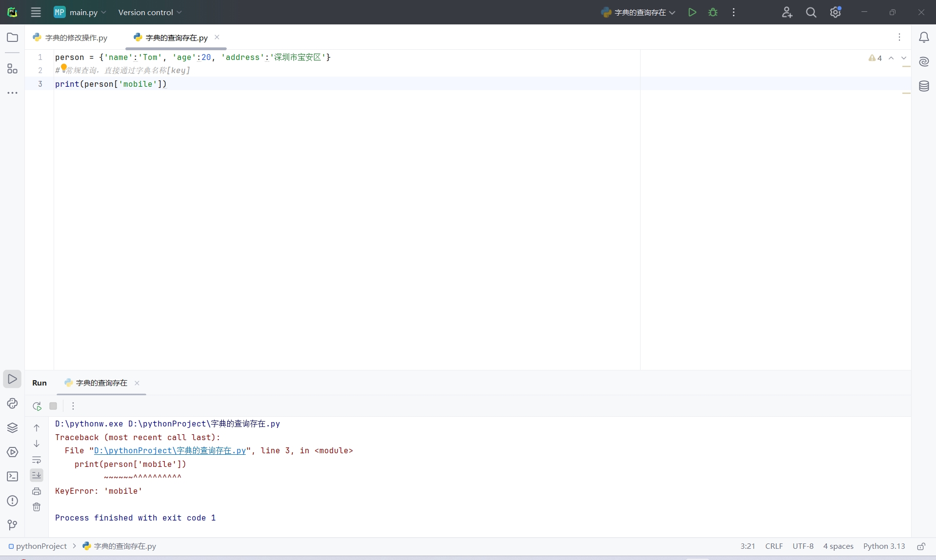Expand the main.py project dropdown
This screenshot has width=936, height=560.
pyautogui.click(x=80, y=12)
